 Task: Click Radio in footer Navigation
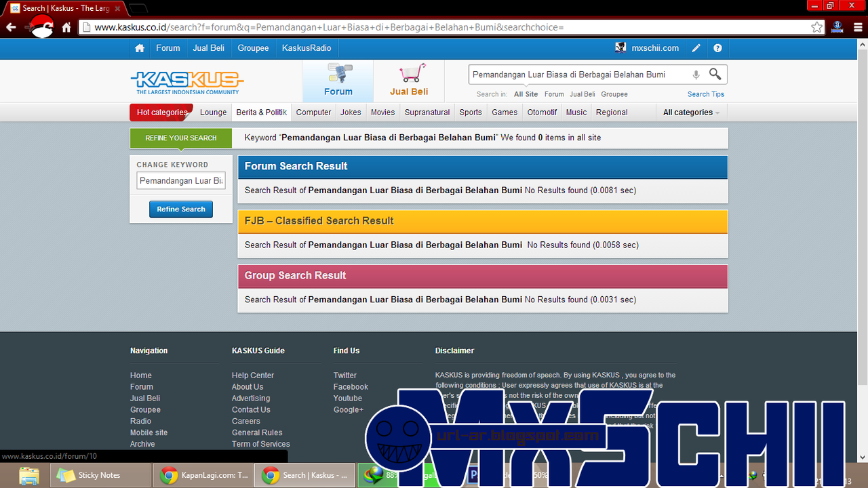click(141, 421)
